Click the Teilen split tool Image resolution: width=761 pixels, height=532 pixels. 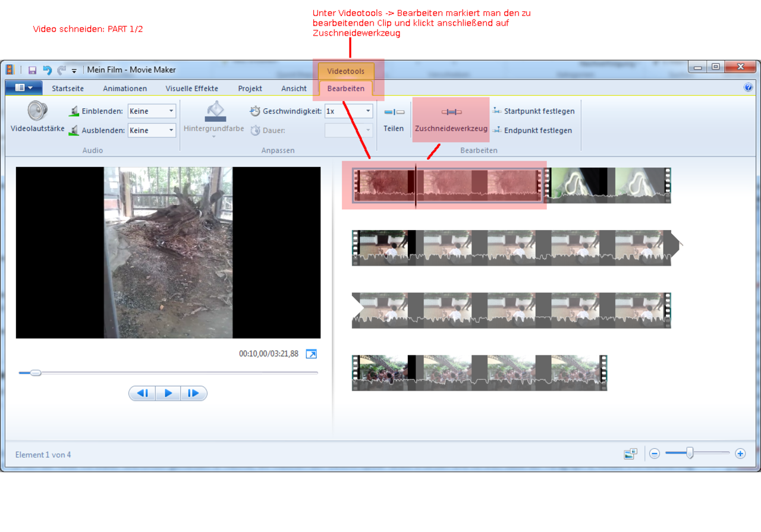[x=394, y=118]
